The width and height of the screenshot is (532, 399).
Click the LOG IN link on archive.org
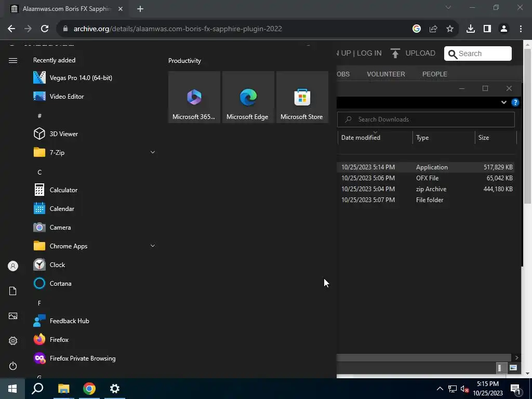coord(369,54)
